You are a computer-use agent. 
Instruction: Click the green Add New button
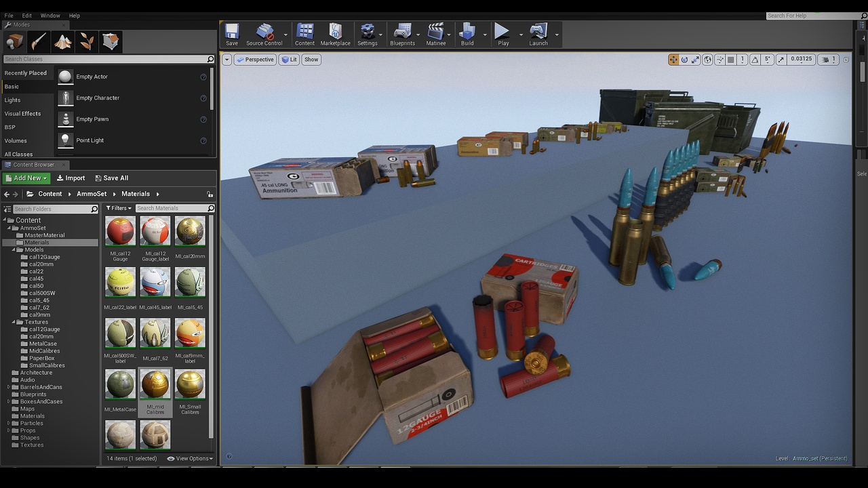click(26, 178)
